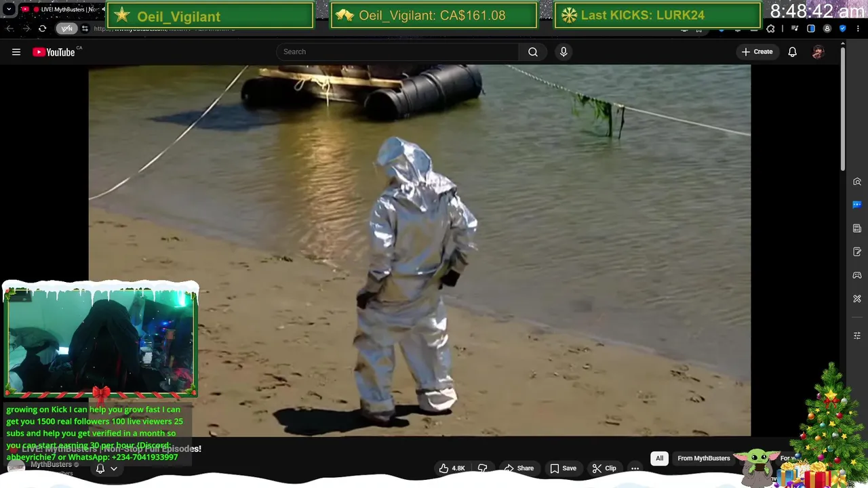Focus the YouTube Search field
The width and height of the screenshot is (868, 488).
[397, 52]
